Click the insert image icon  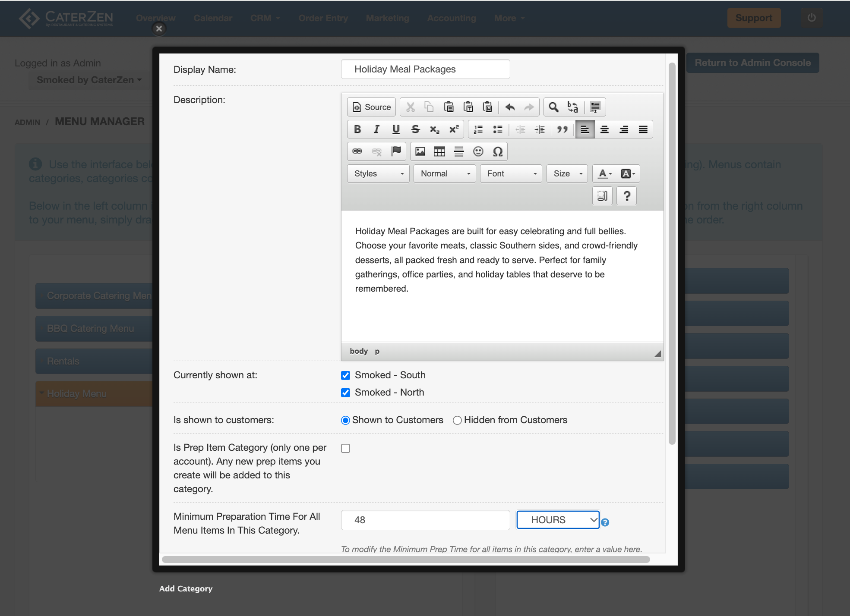coord(420,151)
